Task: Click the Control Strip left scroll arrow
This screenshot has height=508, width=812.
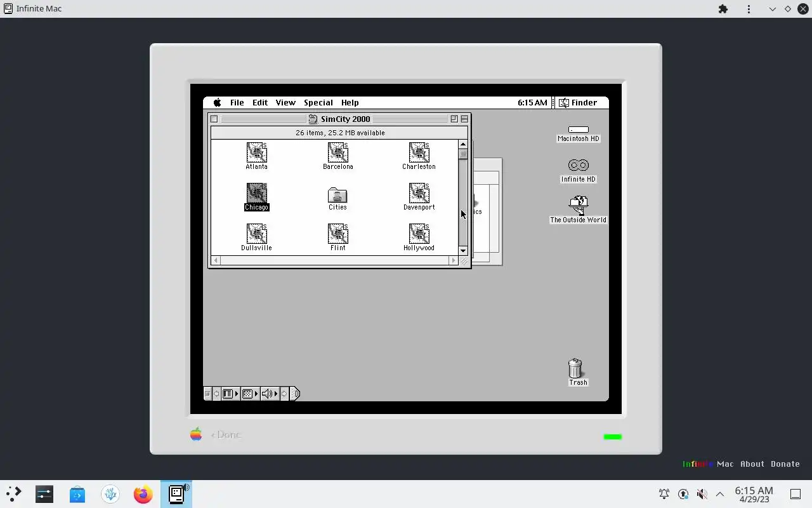Action: tap(216, 394)
